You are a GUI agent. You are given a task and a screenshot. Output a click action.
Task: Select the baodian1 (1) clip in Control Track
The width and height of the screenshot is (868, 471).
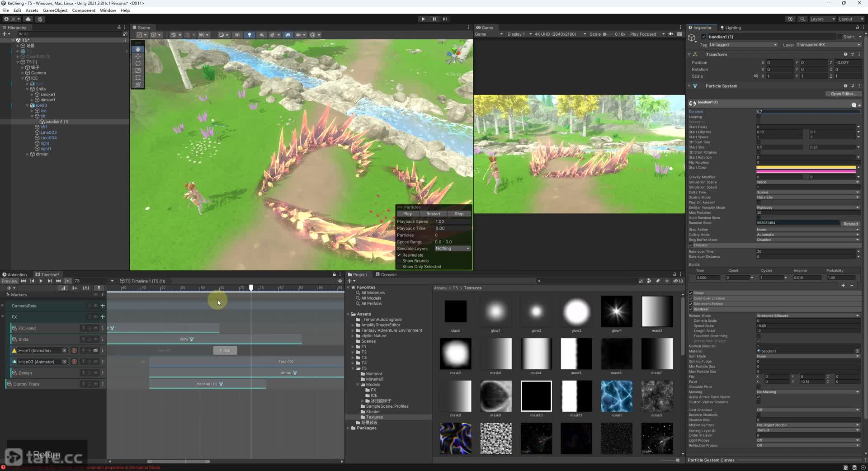[x=208, y=384]
